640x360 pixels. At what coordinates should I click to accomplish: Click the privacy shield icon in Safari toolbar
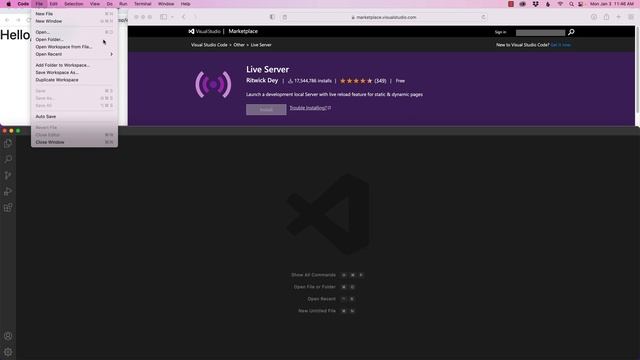[272, 17]
